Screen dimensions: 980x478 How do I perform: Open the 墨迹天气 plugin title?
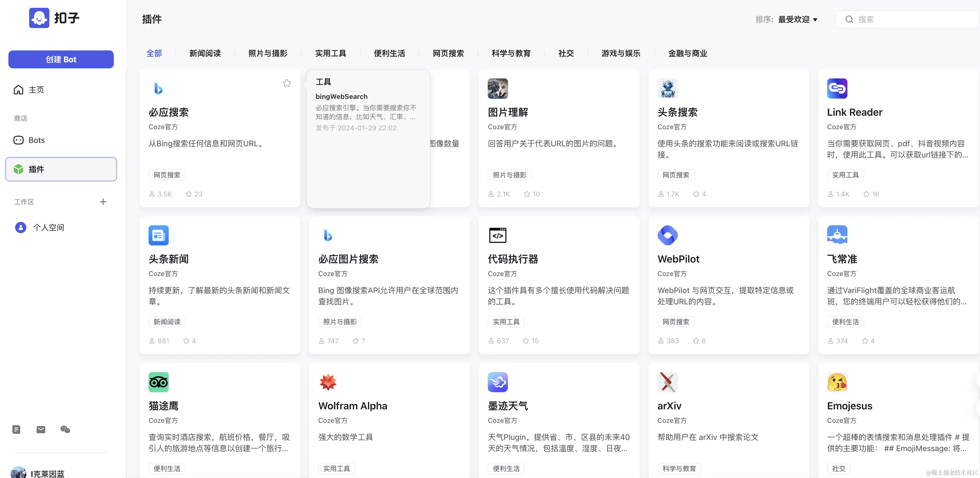tap(508, 406)
